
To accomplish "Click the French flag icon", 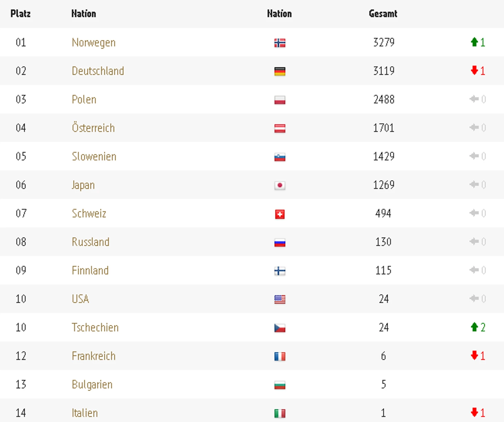I will pos(280,356).
